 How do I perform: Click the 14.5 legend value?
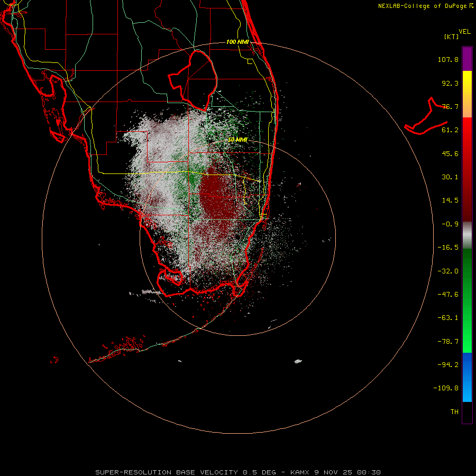[x=450, y=200]
